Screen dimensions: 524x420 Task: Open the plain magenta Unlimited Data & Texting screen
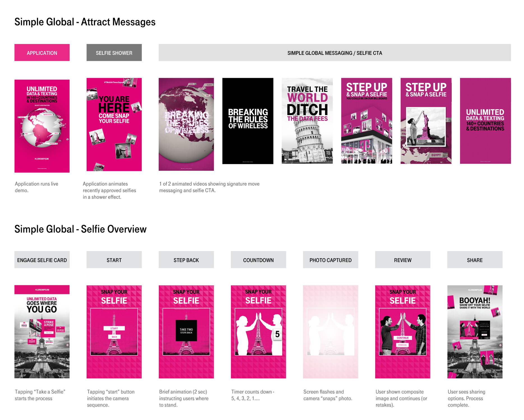coord(485,121)
